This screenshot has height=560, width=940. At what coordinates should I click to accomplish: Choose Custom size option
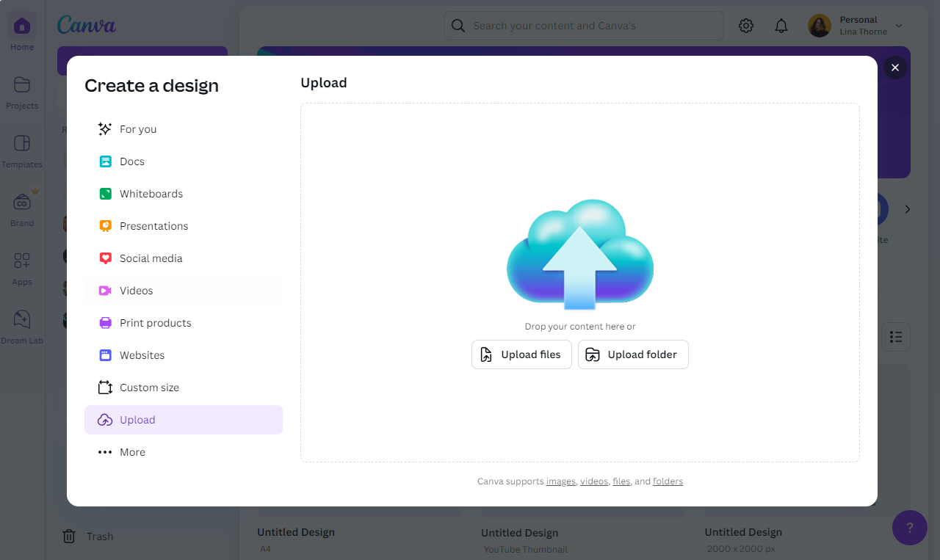(x=183, y=388)
